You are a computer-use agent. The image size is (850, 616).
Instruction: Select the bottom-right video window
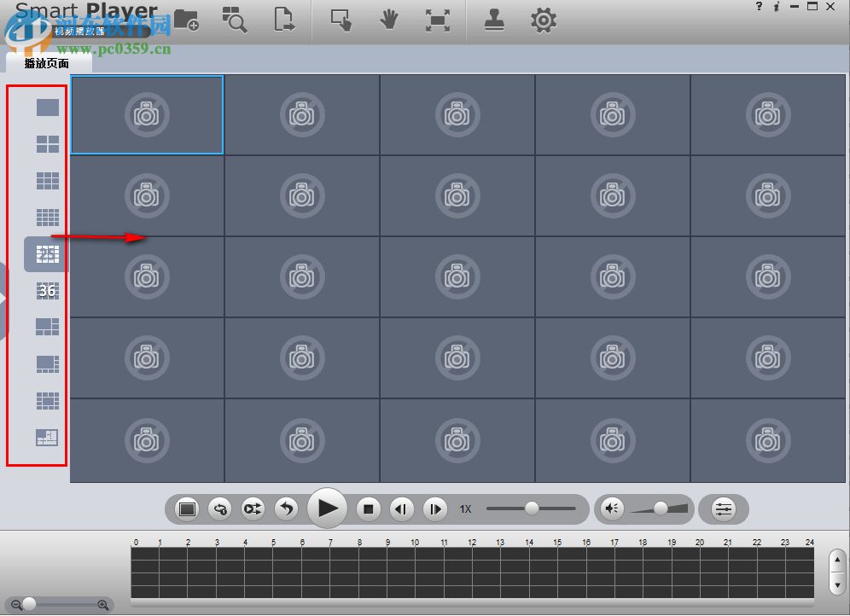tap(767, 440)
